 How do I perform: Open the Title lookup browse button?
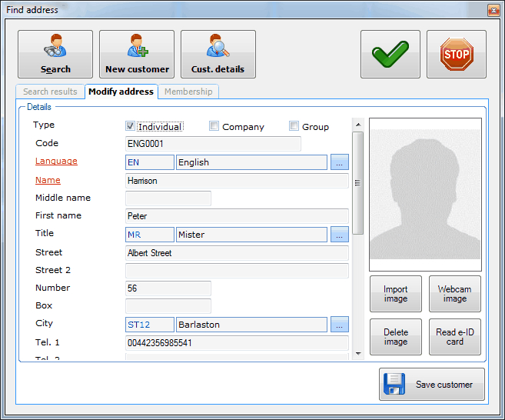pyautogui.click(x=340, y=235)
